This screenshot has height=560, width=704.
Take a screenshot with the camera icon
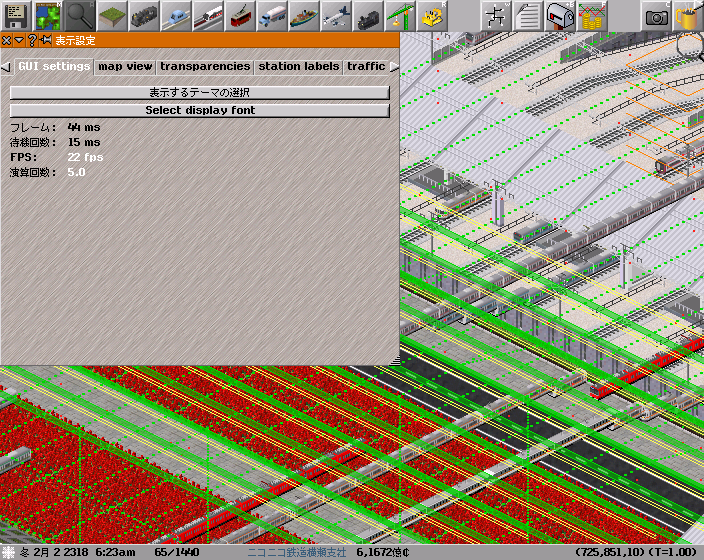click(656, 16)
